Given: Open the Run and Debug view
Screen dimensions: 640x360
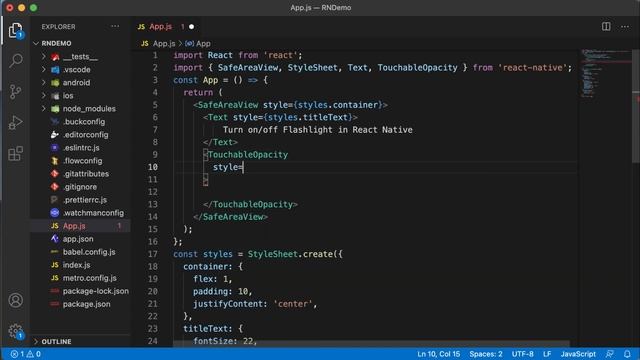Looking at the screenshot, I should point(16,122).
